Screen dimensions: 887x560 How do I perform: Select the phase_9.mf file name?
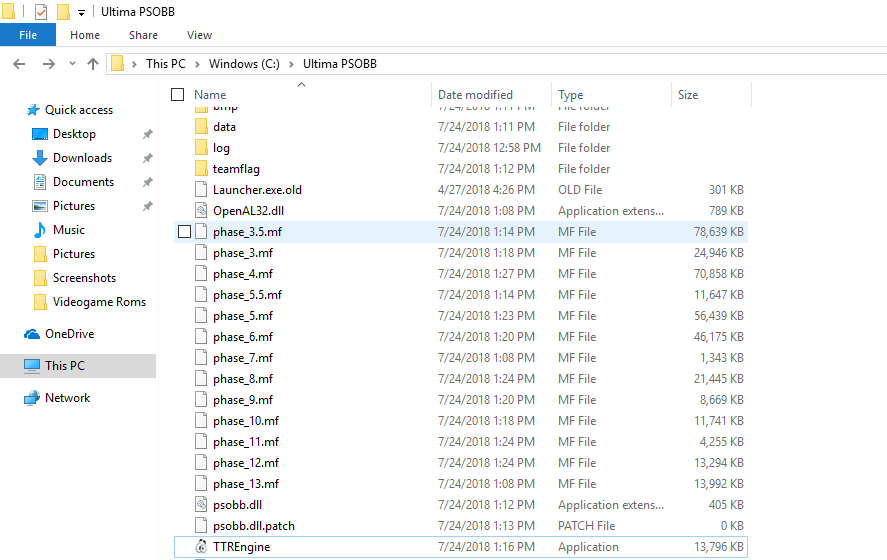coord(243,399)
